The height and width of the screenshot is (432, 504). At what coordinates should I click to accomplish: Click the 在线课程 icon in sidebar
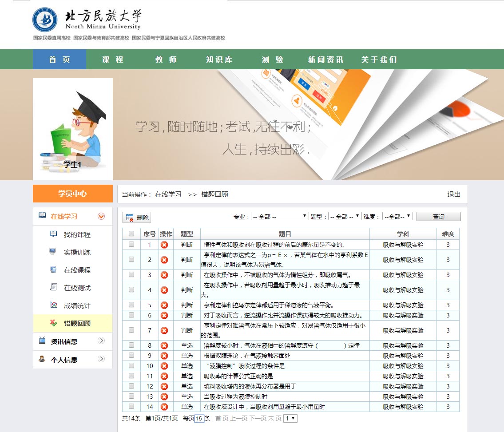[53, 270]
